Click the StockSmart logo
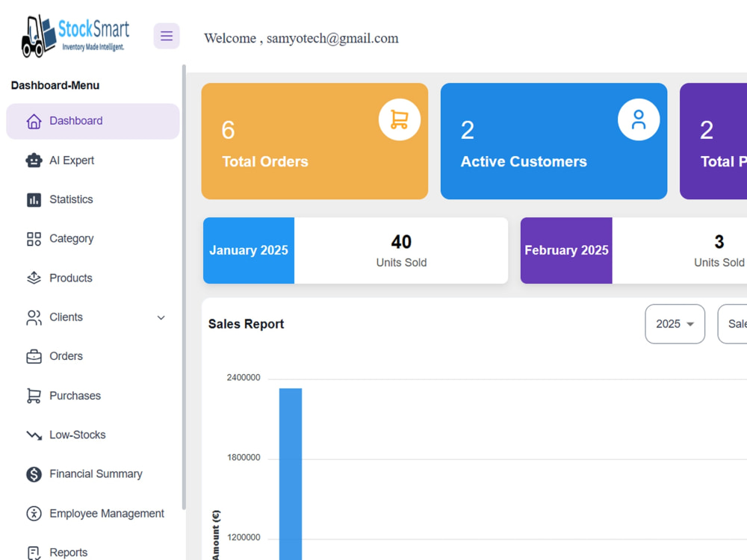Screen dimensions: 747x560 (x=75, y=36)
